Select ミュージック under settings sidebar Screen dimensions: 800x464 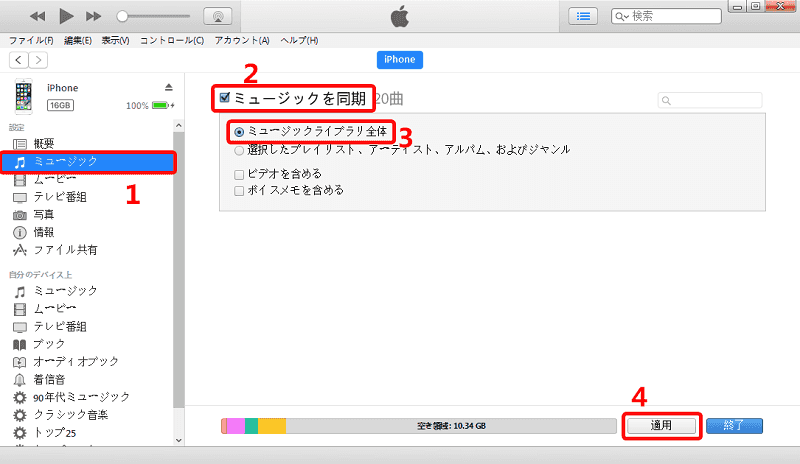(x=88, y=162)
